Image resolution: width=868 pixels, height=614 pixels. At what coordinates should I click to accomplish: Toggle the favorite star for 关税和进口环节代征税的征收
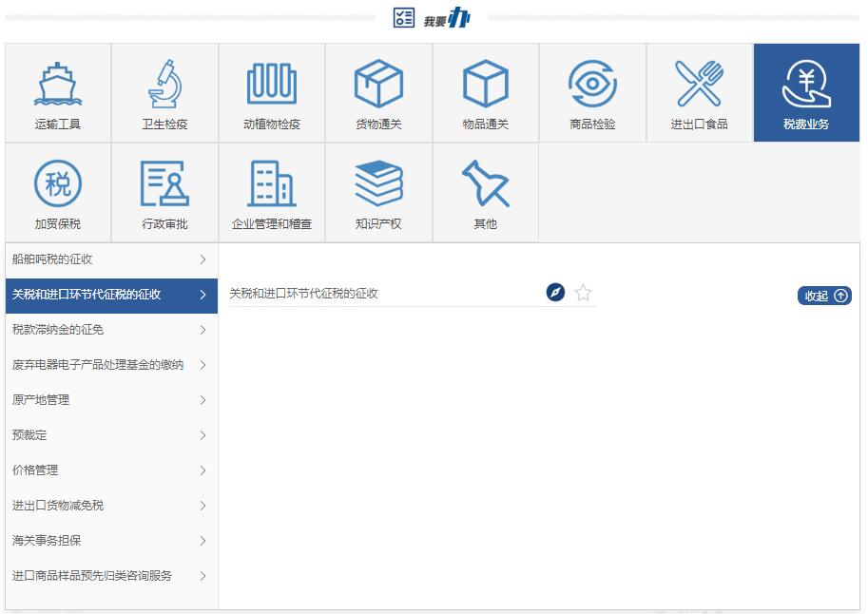pos(583,293)
